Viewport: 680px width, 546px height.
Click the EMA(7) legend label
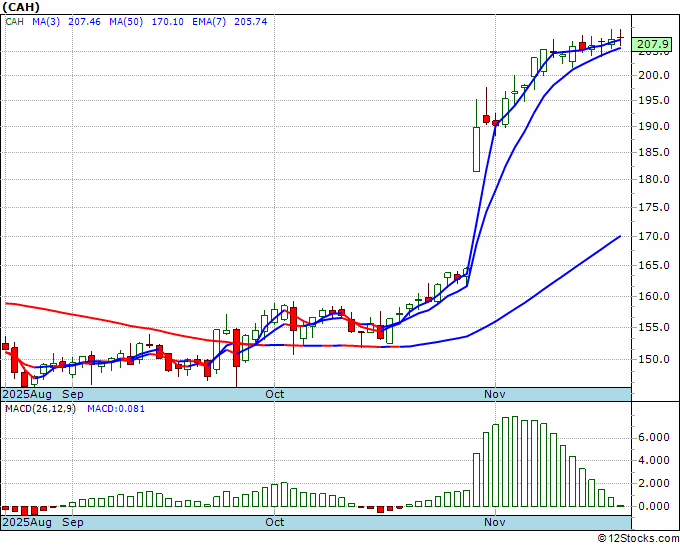point(209,22)
